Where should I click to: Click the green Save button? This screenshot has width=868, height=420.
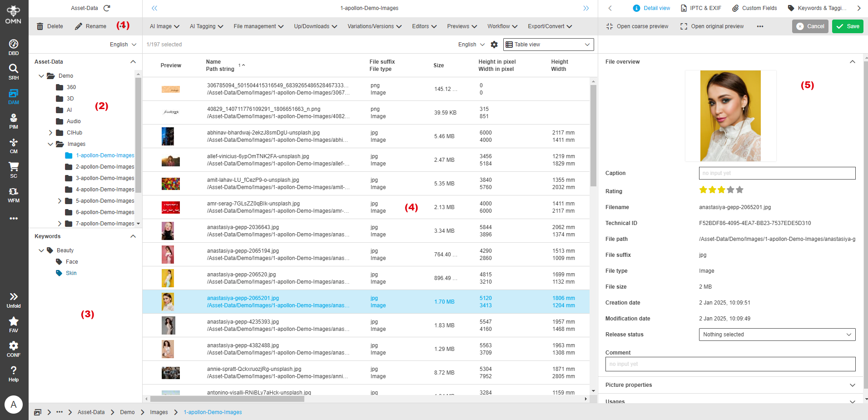(847, 26)
